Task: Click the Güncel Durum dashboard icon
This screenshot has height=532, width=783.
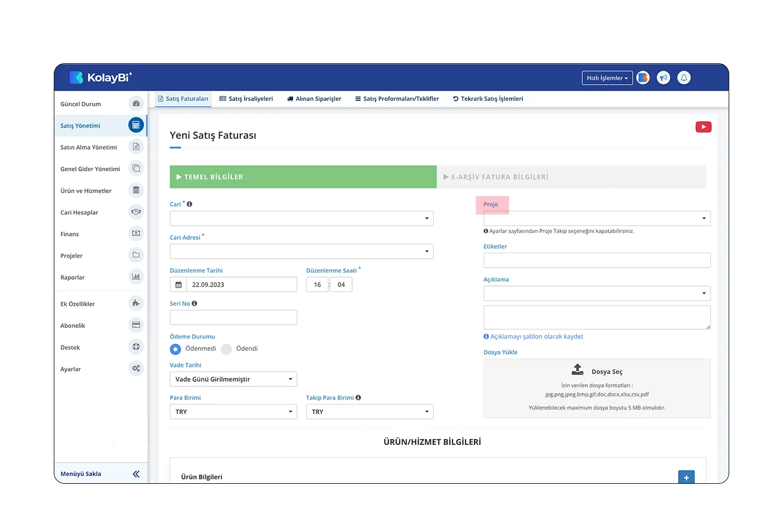Action: coord(136,104)
